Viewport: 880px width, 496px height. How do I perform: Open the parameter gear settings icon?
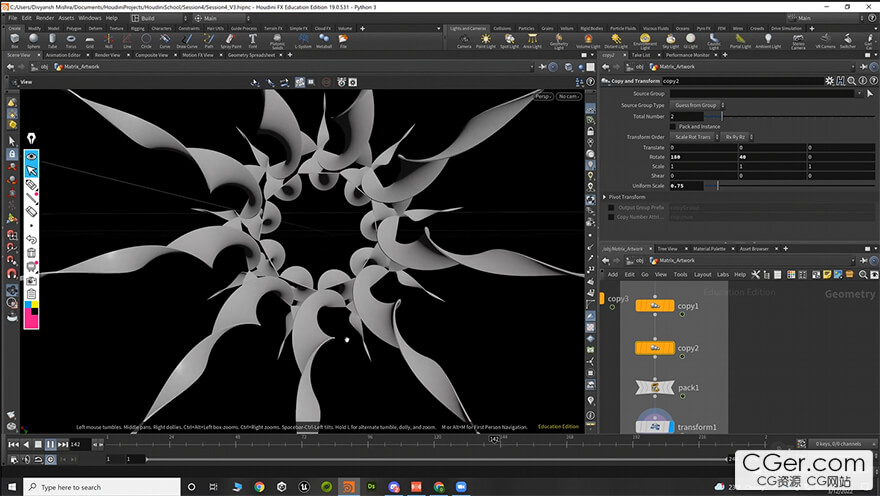(829, 81)
